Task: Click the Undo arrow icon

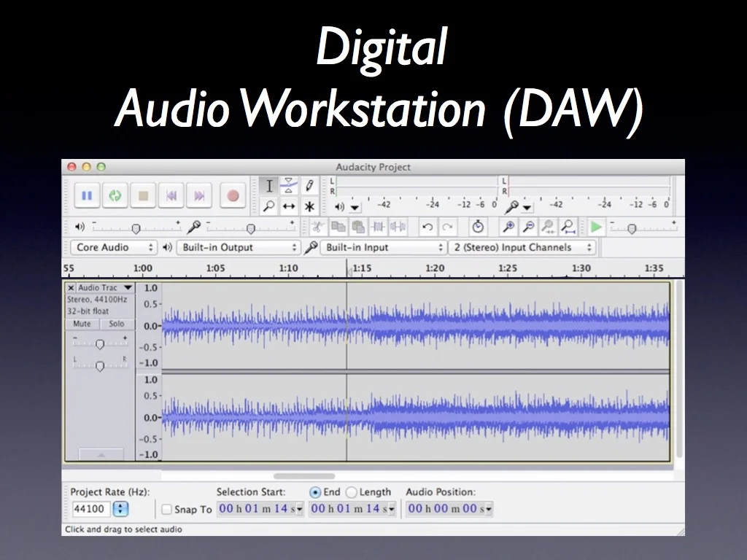Action: [x=427, y=227]
